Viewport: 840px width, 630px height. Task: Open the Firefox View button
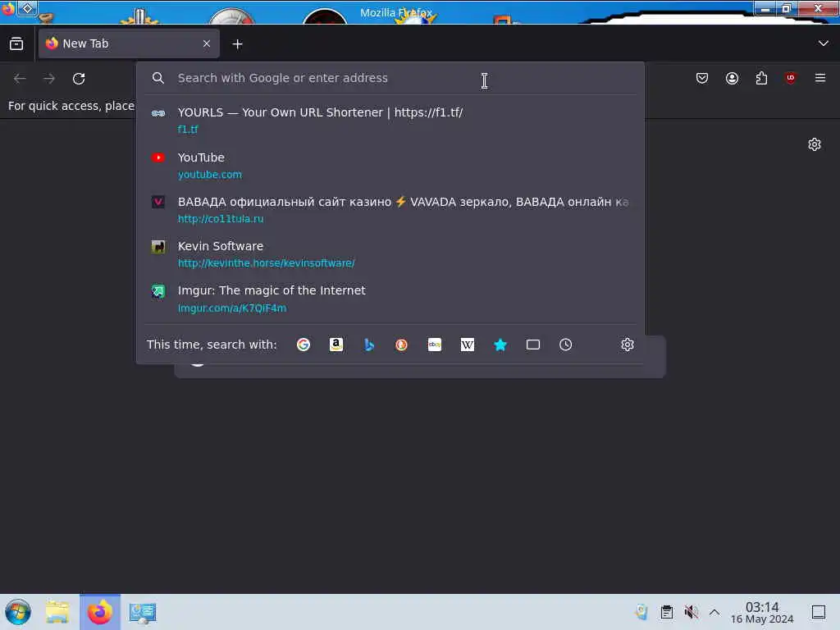(x=16, y=44)
